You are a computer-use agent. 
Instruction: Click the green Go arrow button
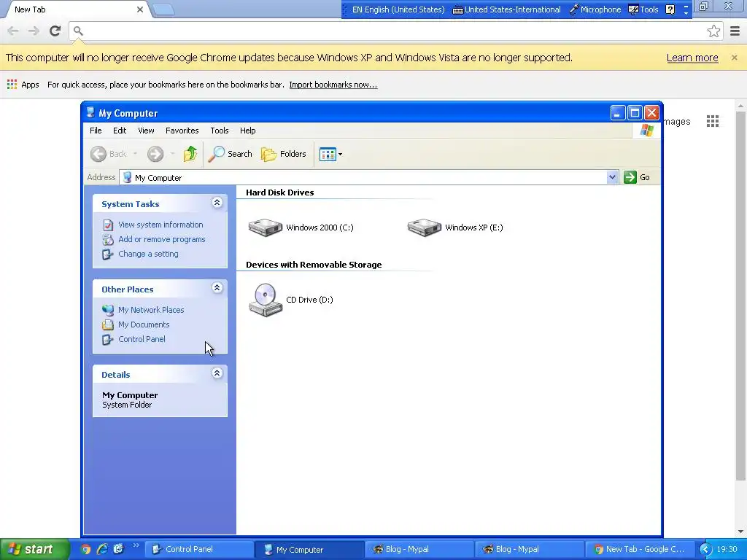coord(630,177)
